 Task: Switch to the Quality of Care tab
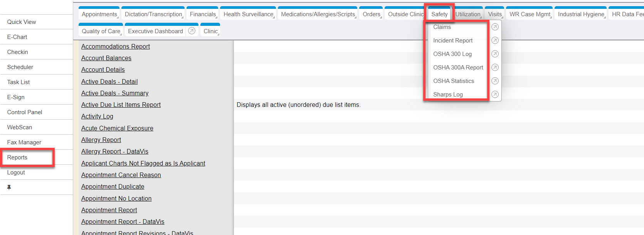pyautogui.click(x=101, y=31)
